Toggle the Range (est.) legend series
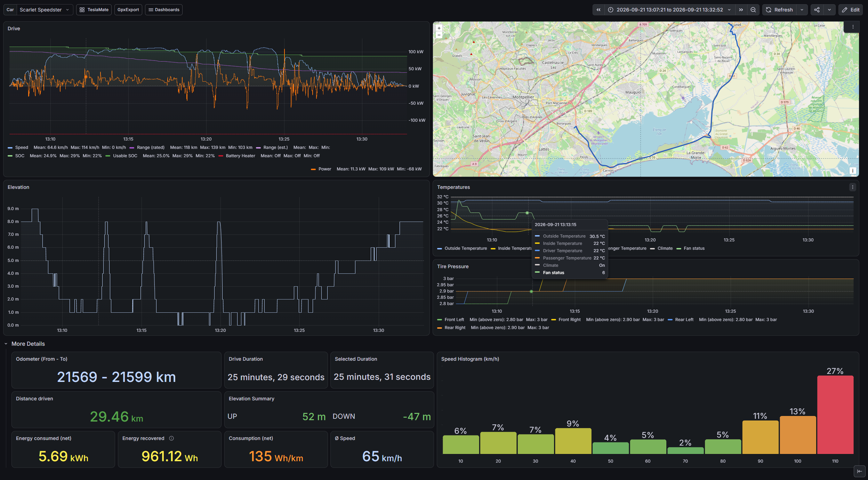Viewport: 868px width, 480px height. pos(275,147)
